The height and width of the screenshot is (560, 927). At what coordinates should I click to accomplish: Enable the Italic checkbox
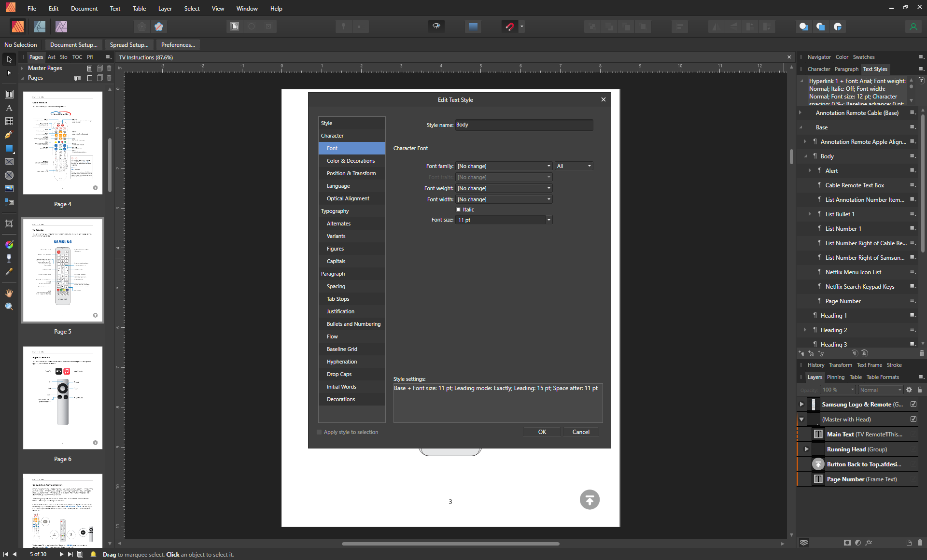(459, 210)
